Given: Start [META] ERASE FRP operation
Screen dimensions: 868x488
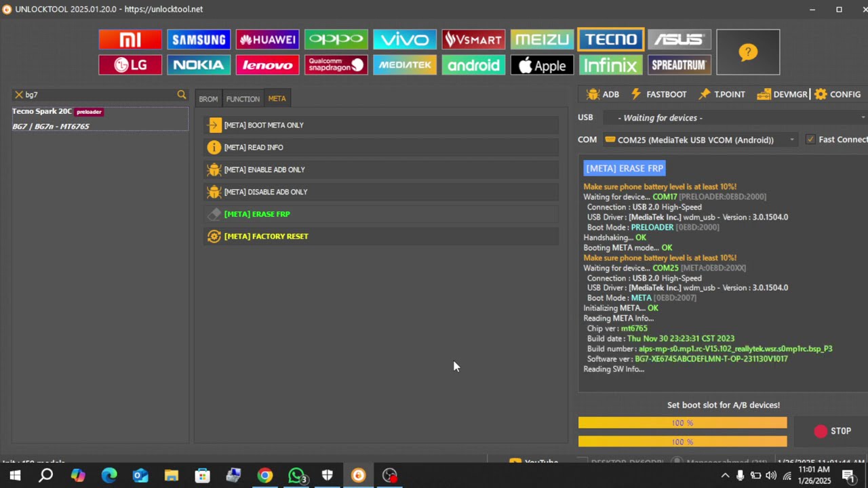Looking at the screenshot, I should pos(381,214).
